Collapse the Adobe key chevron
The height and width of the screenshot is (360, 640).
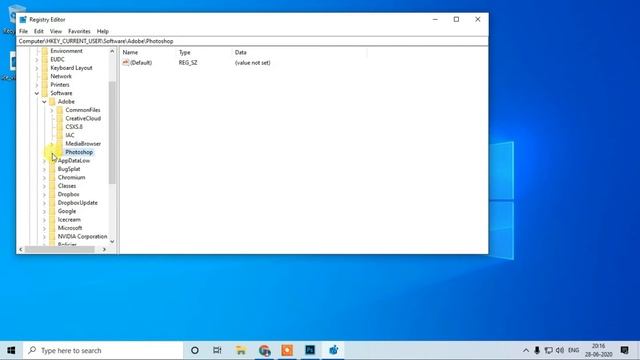tap(44, 102)
